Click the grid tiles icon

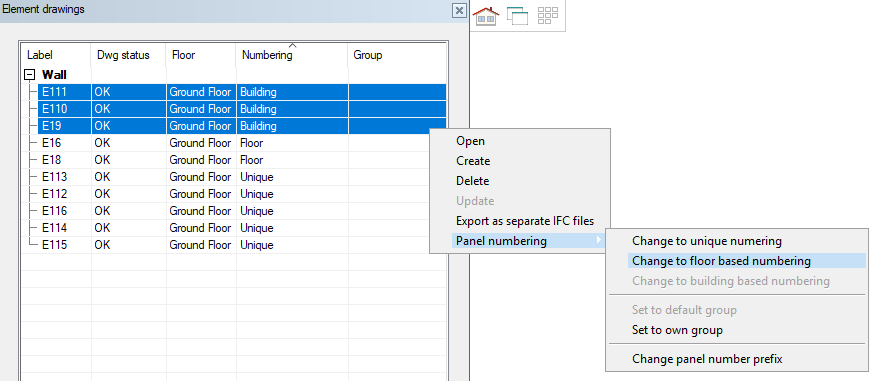pyautogui.click(x=548, y=16)
